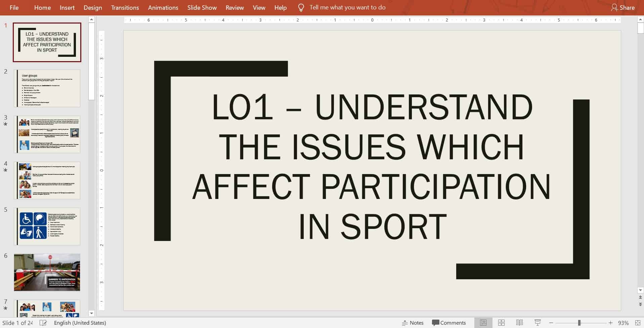Click the lightbulb Tell Me icon
This screenshot has height=328, width=644.
point(301,8)
